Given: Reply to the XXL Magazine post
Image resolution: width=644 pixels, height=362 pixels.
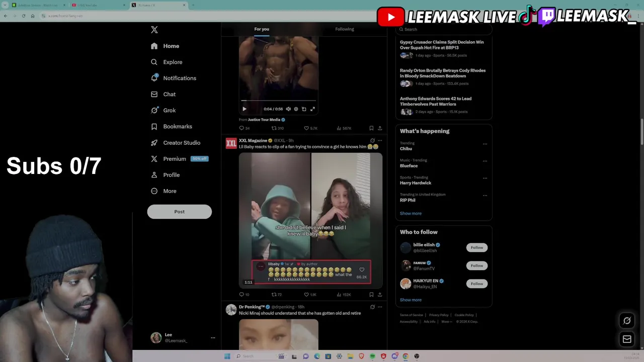Looking at the screenshot, I should click(x=244, y=295).
